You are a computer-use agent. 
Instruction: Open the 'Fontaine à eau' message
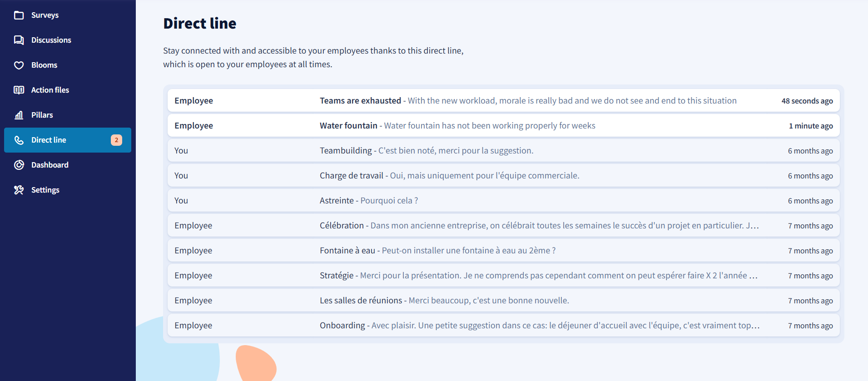(x=503, y=250)
